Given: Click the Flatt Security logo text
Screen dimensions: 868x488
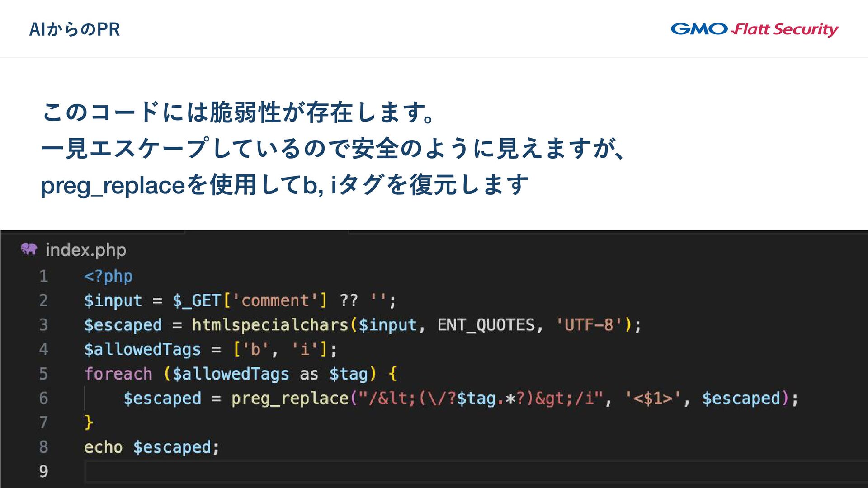Looking at the screenshot, I should pyautogui.click(x=785, y=30).
